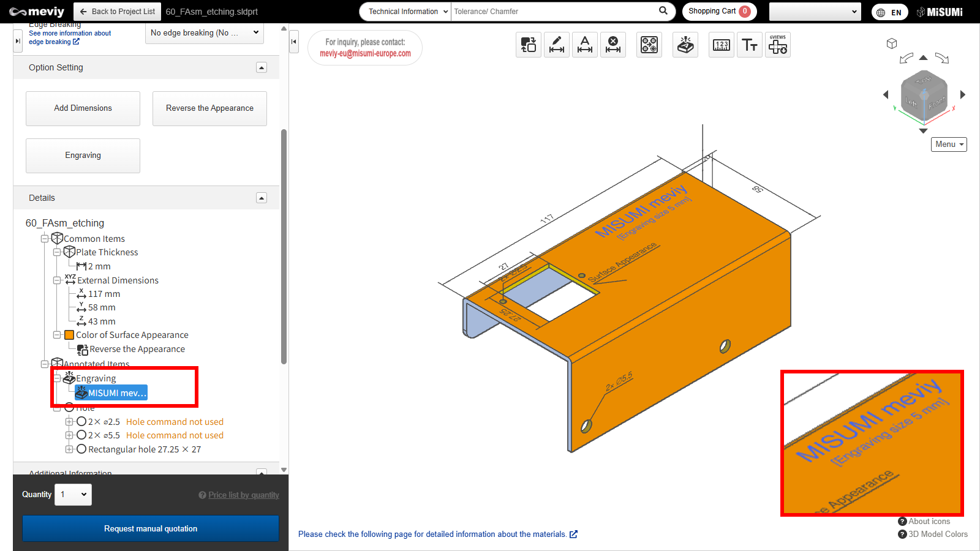Open the hole pattern conversion tool

tap(649, 45)
